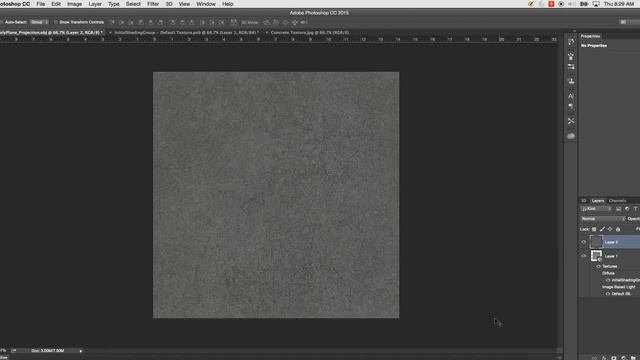
Task: Open the crossed tools presets panel icon
Action: tap(571, 121)
